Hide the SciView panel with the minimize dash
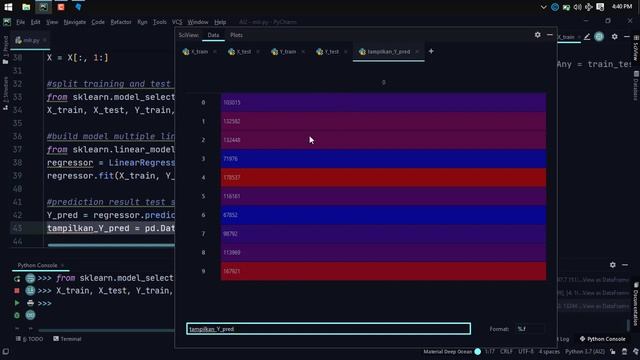The height and width of the screenshot is (360, 640). point(549,35)
